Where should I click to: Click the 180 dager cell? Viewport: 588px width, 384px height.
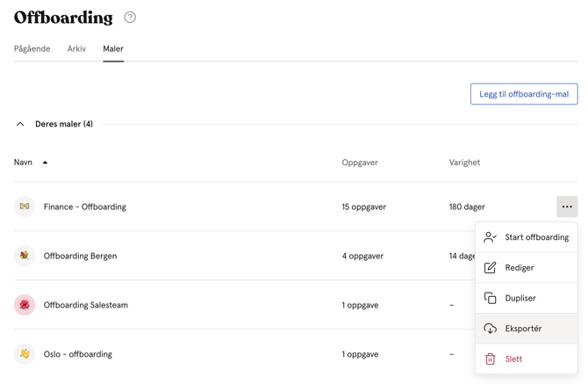tap(467, 206)
